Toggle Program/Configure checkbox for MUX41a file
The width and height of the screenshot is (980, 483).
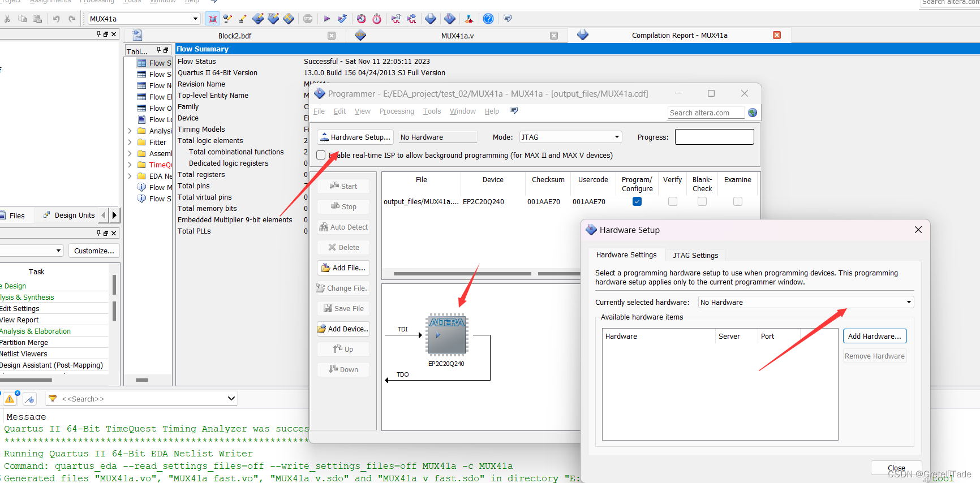637,201
